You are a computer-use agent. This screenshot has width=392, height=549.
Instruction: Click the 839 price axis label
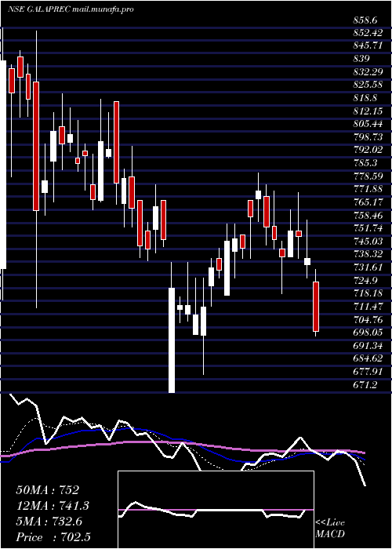[x=361, y=58]
